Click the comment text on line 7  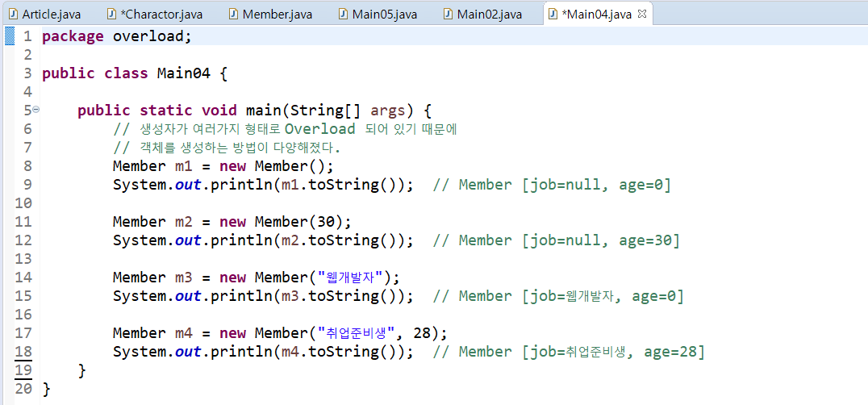pos(227,148)
